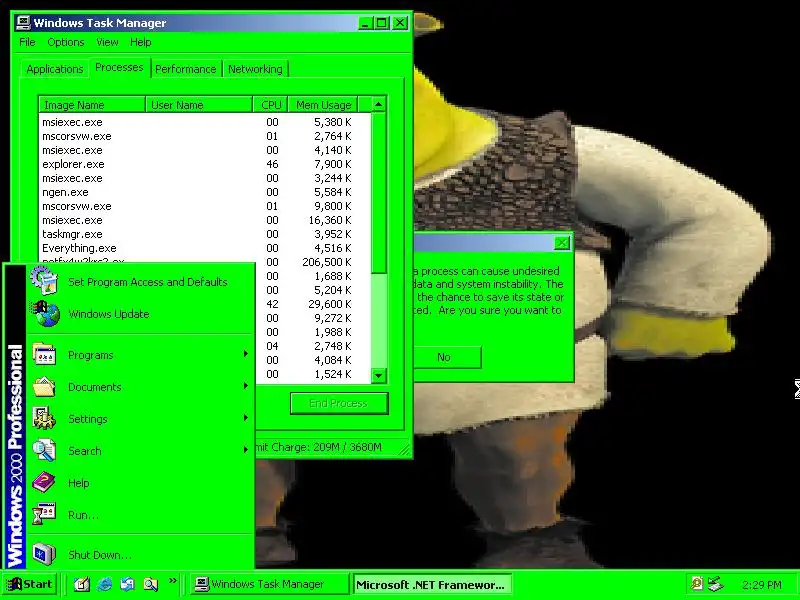The width and height of the screenshot is (800, 600).
Task: Minimize the Windows Task Manager window
Action: pyautogui.click(x=365, y=23)
